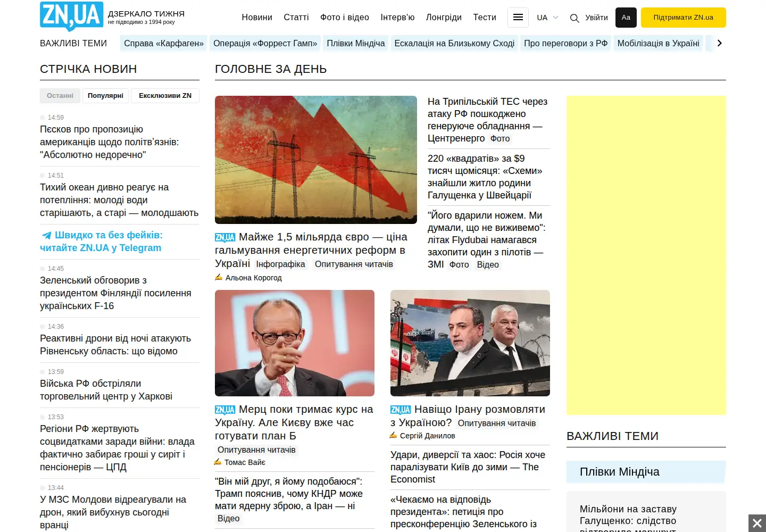Click the search magnifier icon
The width and height of the screenshot is (766, 532).
point(574,18)
